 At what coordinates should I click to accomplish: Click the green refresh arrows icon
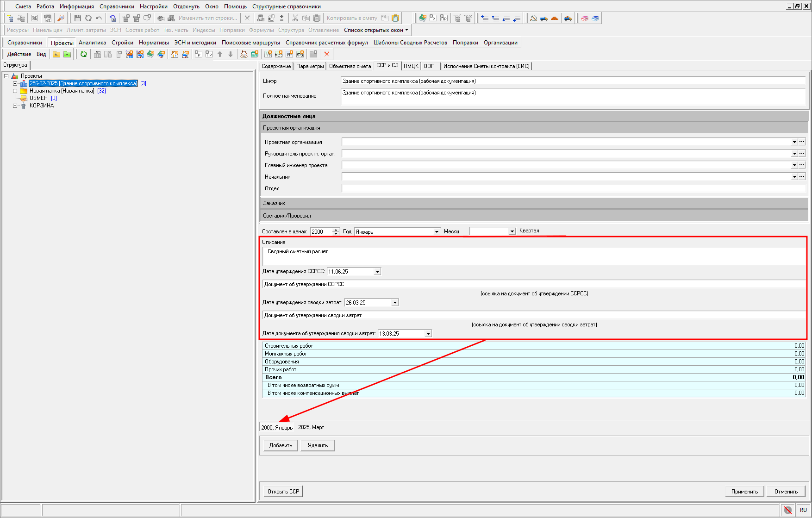tap(84, 54)
